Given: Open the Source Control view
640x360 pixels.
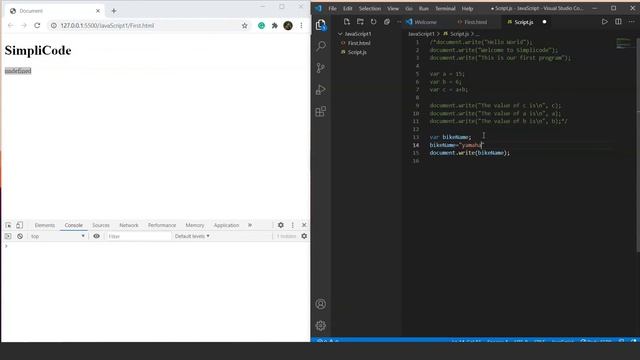Looking at the screenshot, I should click(321, 68).
